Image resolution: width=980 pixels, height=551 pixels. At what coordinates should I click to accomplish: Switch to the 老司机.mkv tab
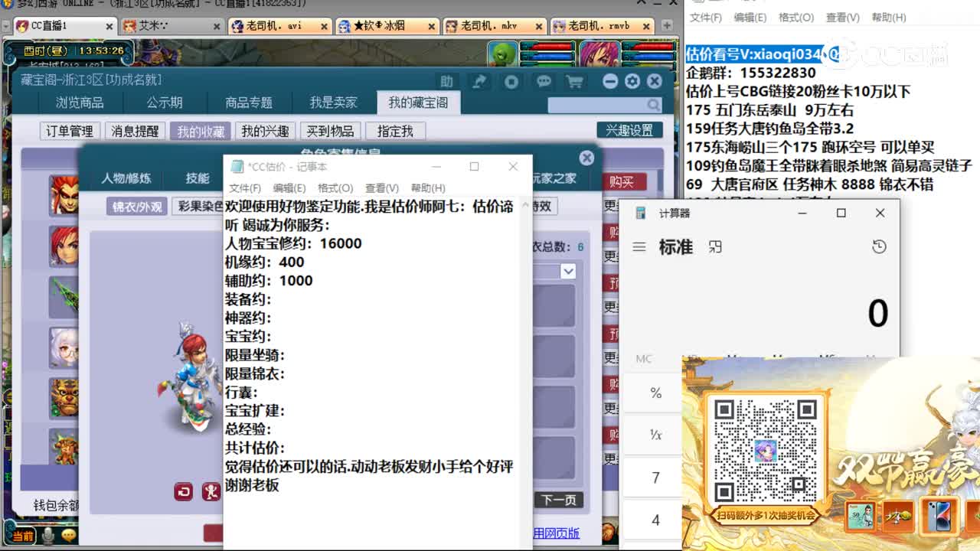(495, 26)
